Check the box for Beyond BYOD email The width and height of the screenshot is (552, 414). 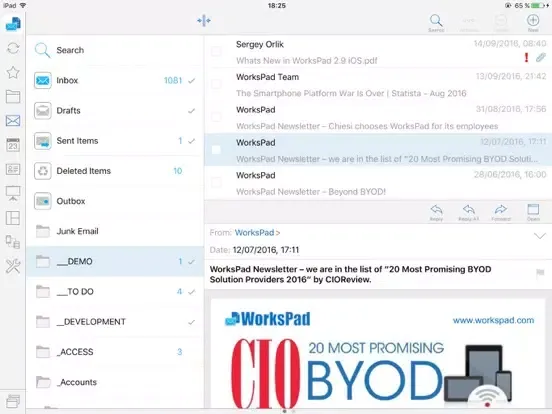216,182
